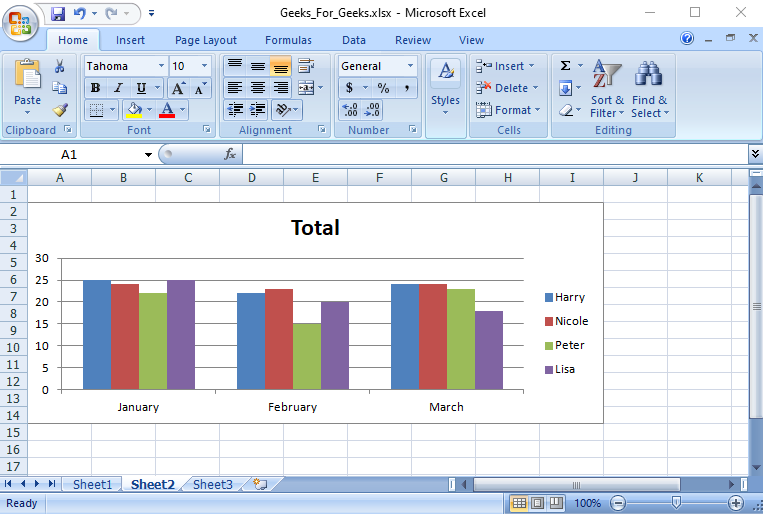Set Middle Align for cells
763x514 pixels.
258,66
